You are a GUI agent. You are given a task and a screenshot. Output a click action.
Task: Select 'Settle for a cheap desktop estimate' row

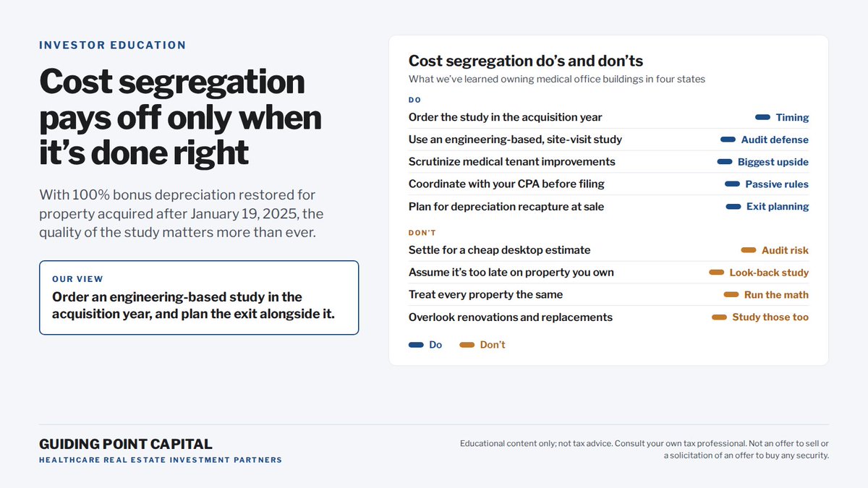(x=608, y=250)
